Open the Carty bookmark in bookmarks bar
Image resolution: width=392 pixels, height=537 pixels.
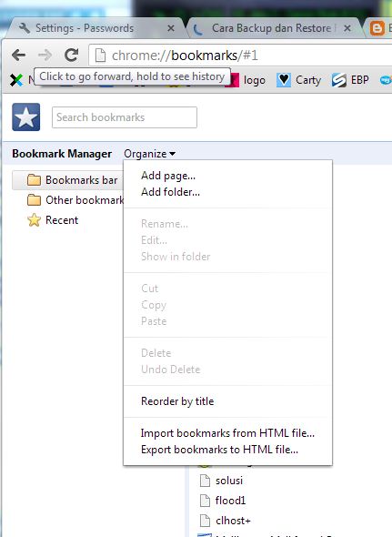[298, 80]
